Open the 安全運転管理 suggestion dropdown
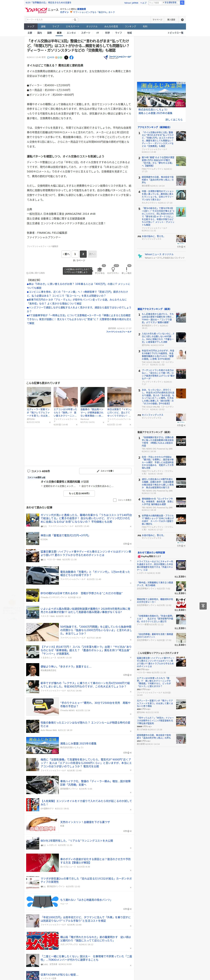The height and width of the screenshot is (980, 210). click(170, 3)
